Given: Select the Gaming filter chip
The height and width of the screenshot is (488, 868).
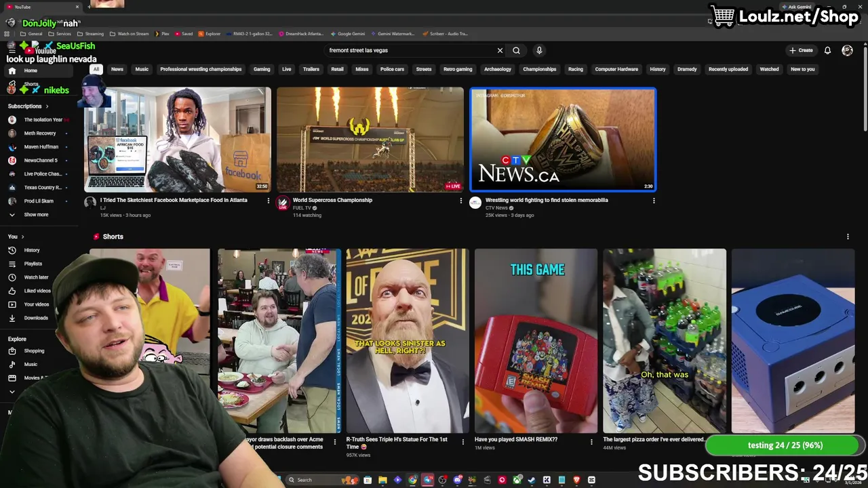Looking at the screenshot, I should [262, 69].
